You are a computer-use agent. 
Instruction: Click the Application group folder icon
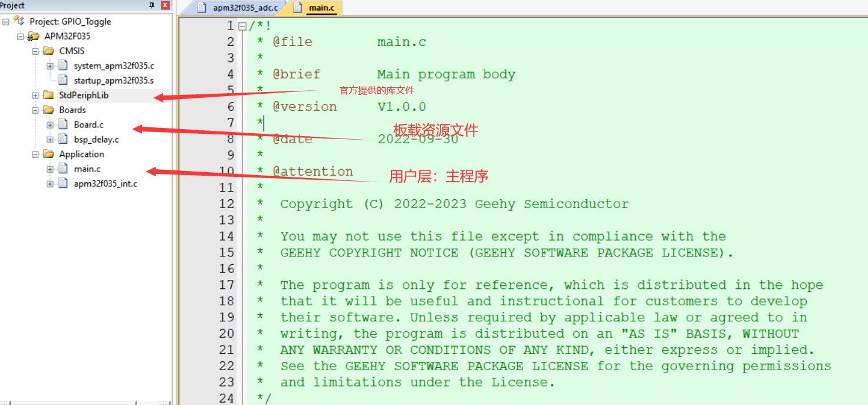[48, 154]
